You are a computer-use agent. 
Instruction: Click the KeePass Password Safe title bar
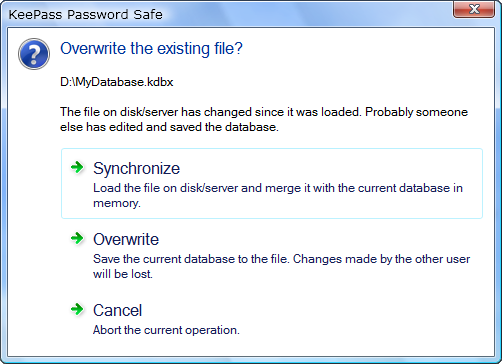tap(227, 14)
